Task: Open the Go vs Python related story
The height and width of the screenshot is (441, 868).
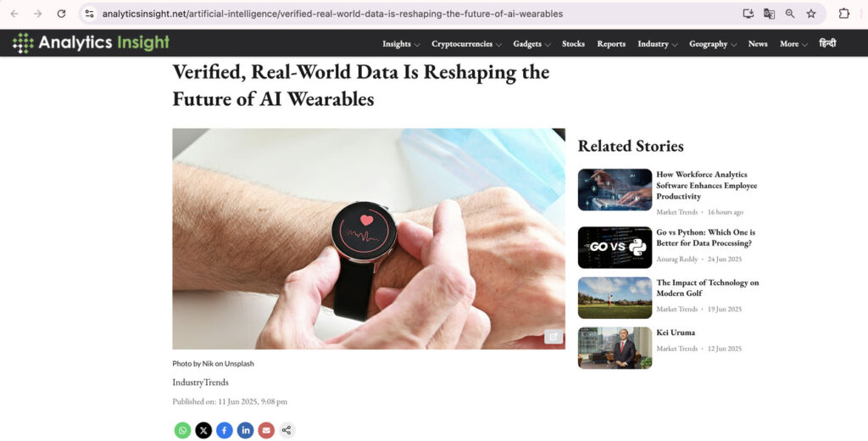Action: click(705, 237)
